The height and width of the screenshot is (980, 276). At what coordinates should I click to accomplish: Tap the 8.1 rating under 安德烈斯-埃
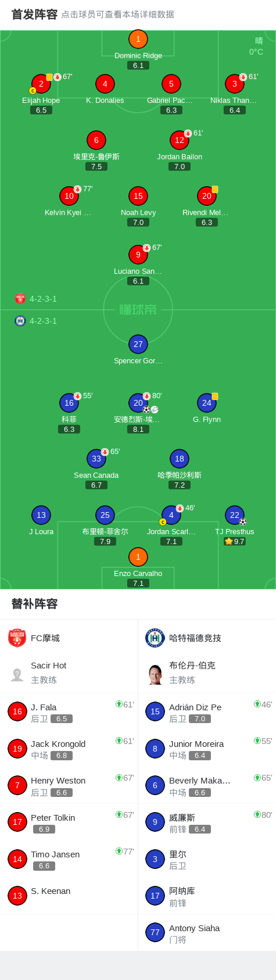click(138, 430)
